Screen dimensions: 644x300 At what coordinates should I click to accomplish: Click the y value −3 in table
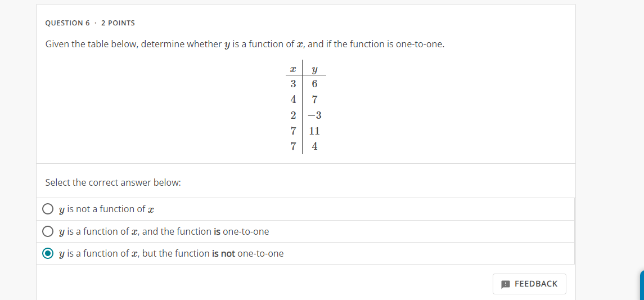click(314, 115)
